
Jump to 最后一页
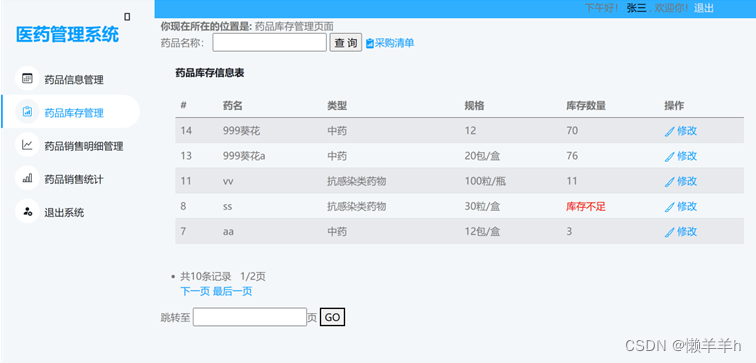[x=232, y=291]
